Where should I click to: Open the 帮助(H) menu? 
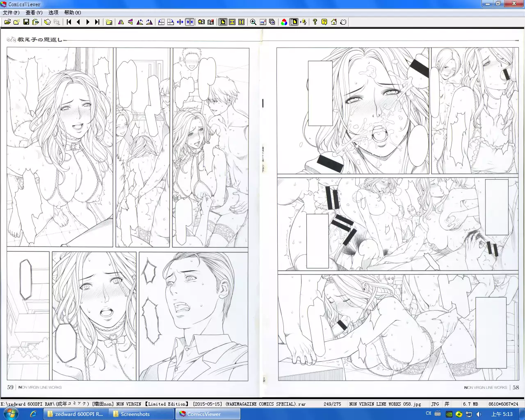point(73,13)
